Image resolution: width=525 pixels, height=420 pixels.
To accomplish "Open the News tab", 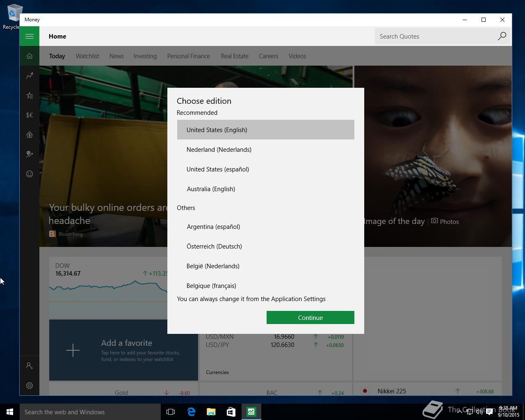I will [116, 56].
